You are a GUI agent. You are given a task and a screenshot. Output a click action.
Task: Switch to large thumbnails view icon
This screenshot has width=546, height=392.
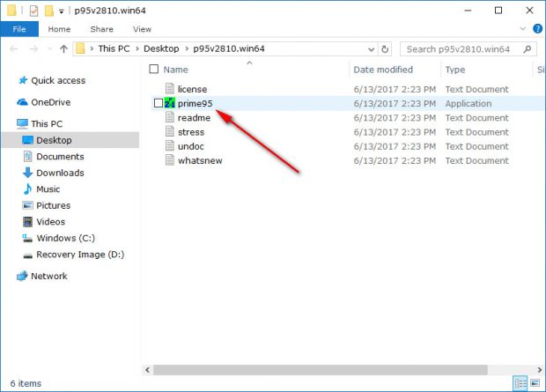(x=535, y=383)
